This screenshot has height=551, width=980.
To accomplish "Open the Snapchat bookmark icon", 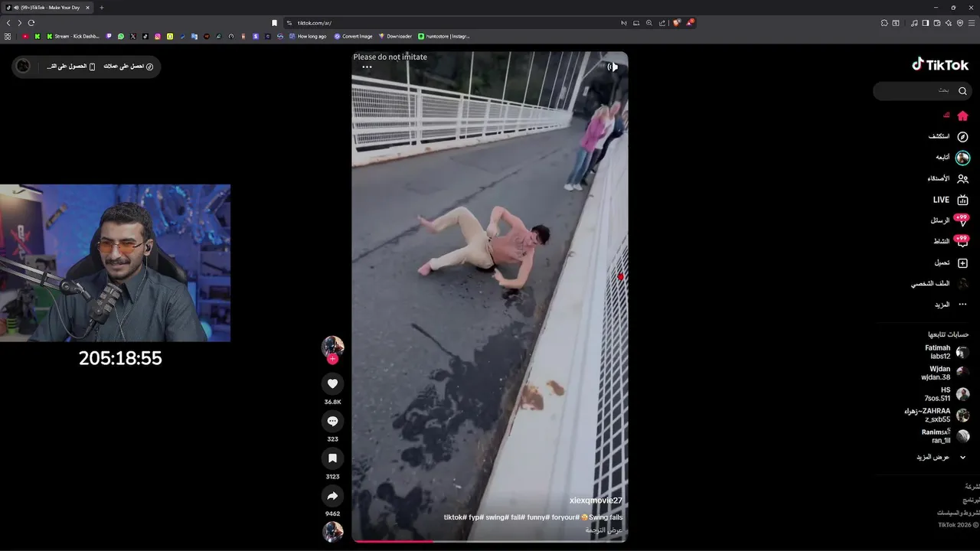I will [170, 36].
